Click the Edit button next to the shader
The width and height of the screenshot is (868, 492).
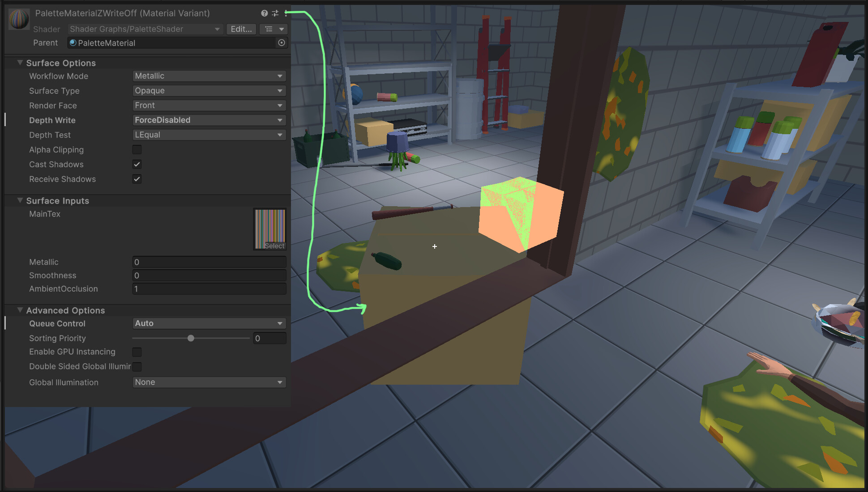tap(241, 29)
